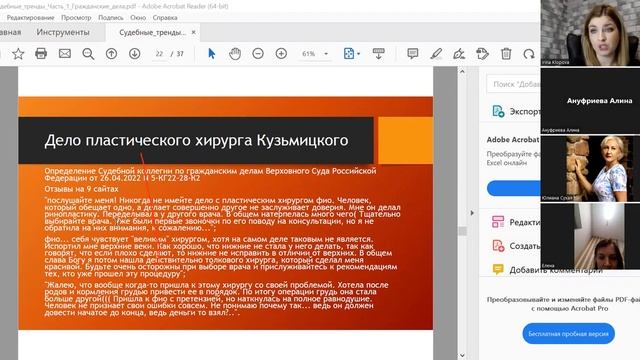Select the highlight text pen tool

point(436,53)
